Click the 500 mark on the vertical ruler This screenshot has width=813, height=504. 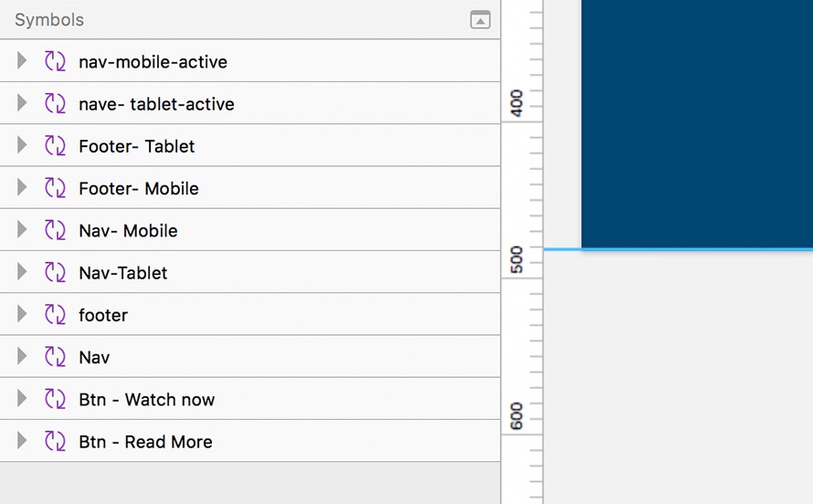tap(516, 258)
